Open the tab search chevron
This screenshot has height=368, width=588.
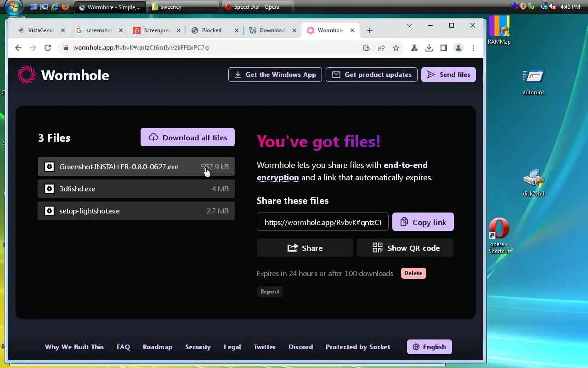[x=409, y=25]
